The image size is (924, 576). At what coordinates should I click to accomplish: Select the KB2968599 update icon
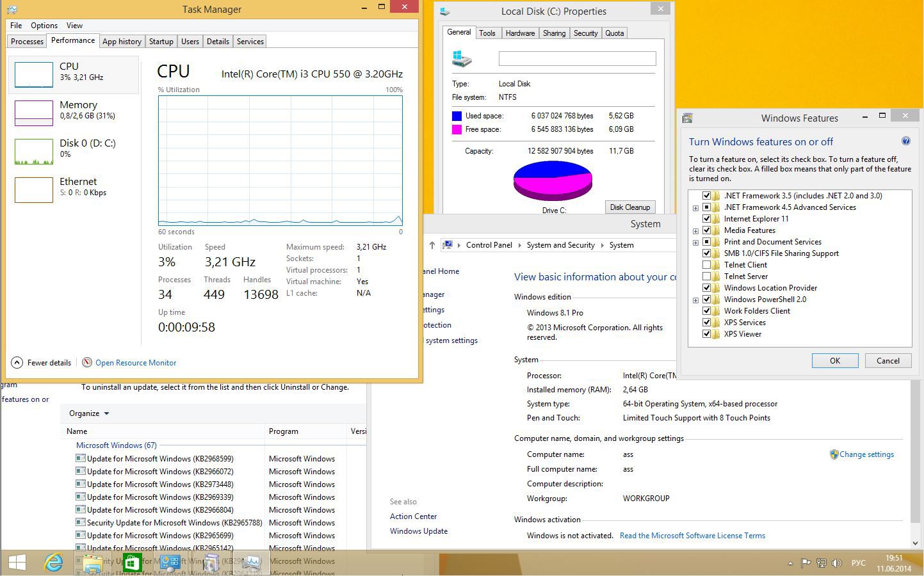81,458
